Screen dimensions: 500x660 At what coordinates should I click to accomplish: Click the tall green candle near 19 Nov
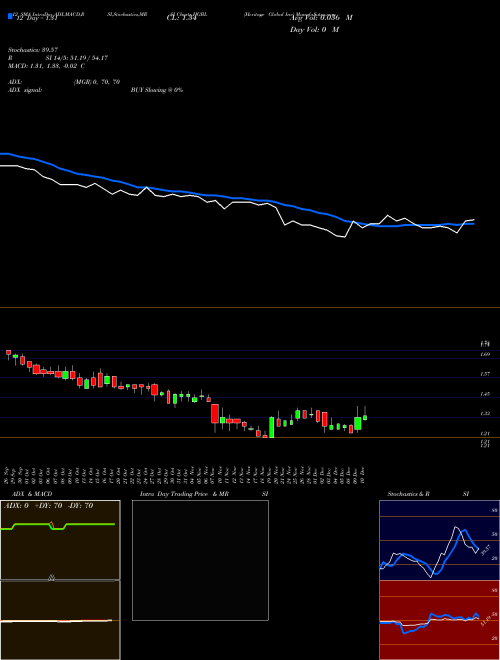point(272,427)
